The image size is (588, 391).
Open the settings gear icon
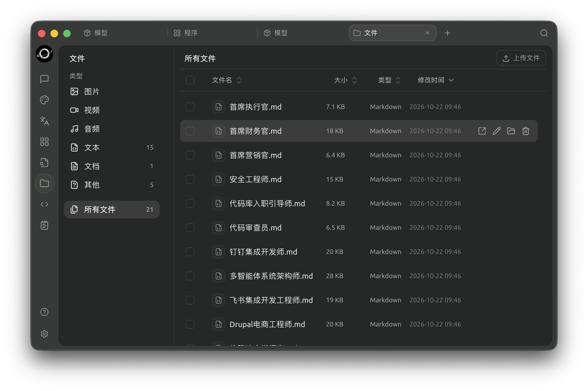[x=44, y=334]
